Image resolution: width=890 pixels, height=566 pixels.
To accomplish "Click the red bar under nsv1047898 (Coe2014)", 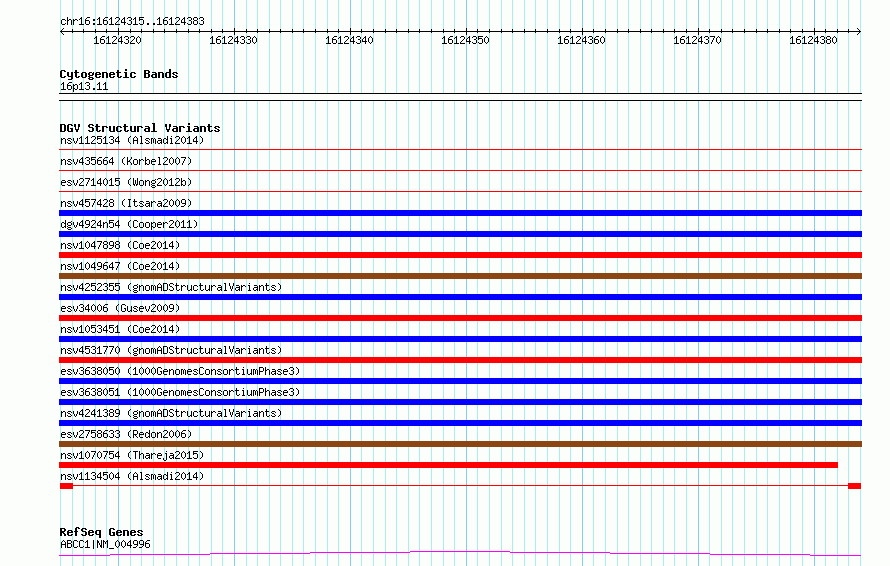I will tap(460, 255).
